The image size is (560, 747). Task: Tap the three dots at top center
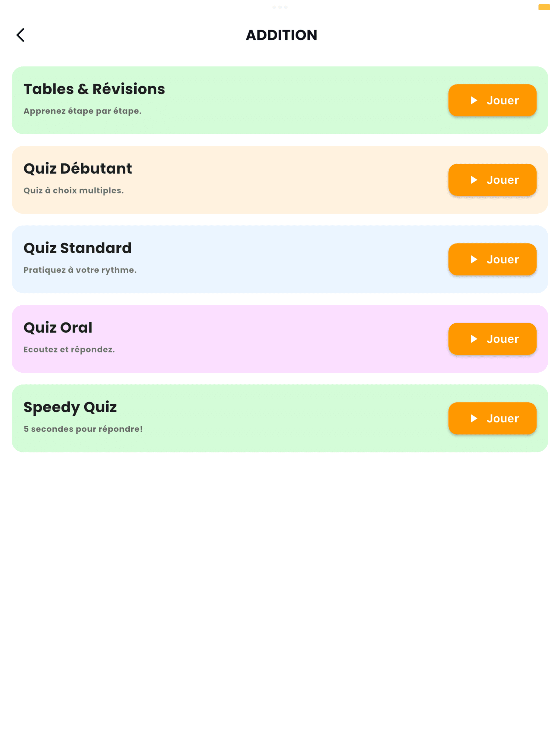tap(280, 7)
